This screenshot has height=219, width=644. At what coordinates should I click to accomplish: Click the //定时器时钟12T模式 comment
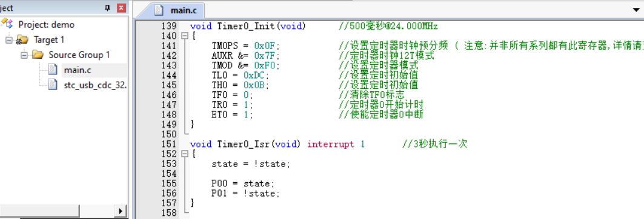point(386,56)
